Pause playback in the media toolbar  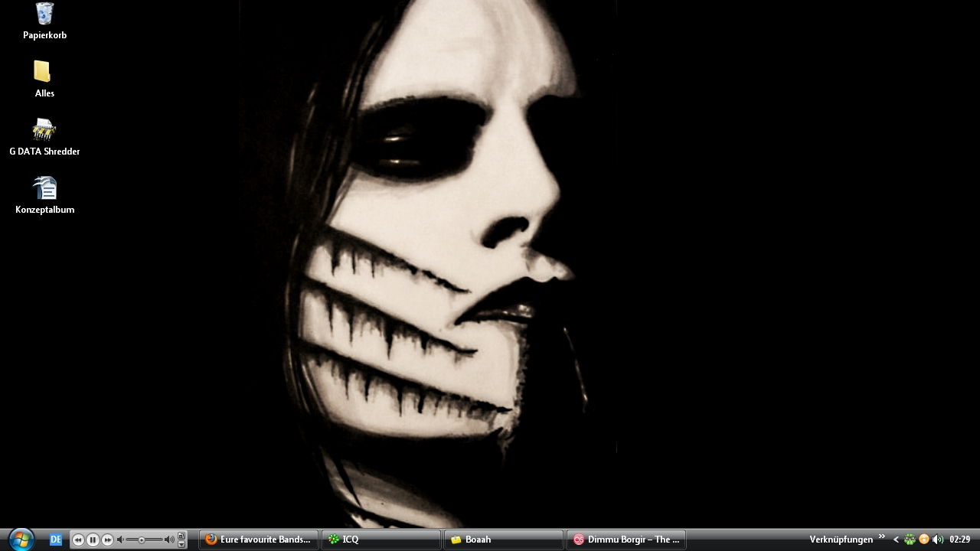pyautogui.click(x=93, y=540)
